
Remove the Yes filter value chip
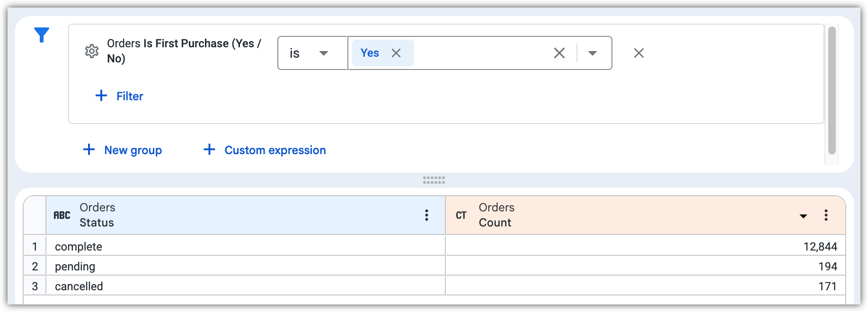(x=396, y=53)
